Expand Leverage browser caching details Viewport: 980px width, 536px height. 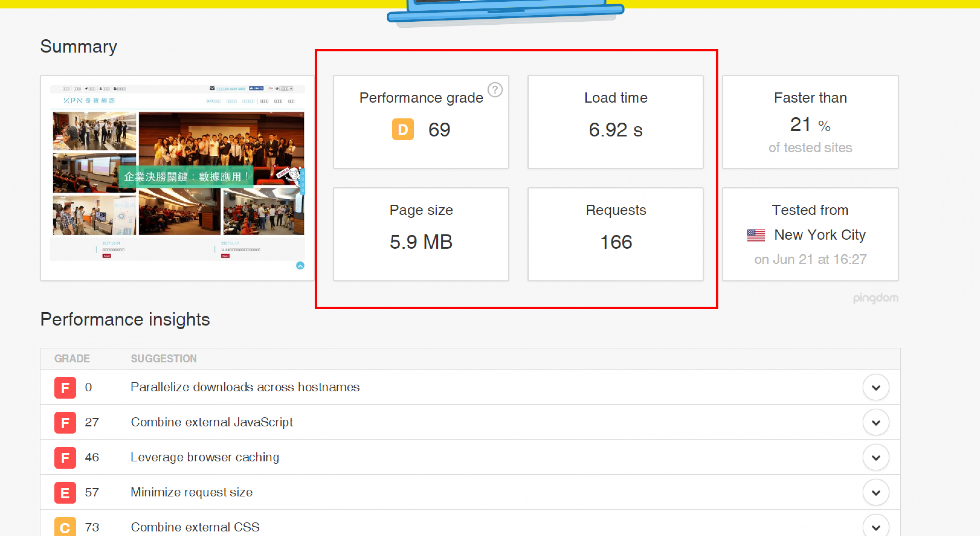(875, 457)
